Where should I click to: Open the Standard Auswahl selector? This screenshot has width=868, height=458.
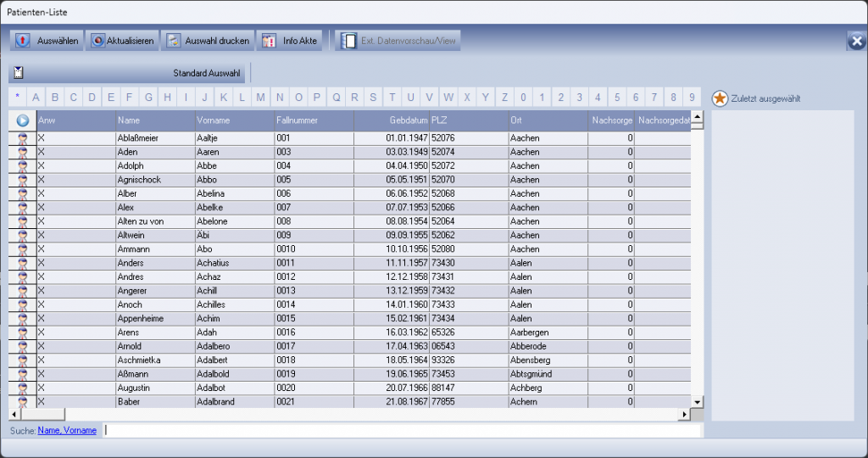click(127, 73)
